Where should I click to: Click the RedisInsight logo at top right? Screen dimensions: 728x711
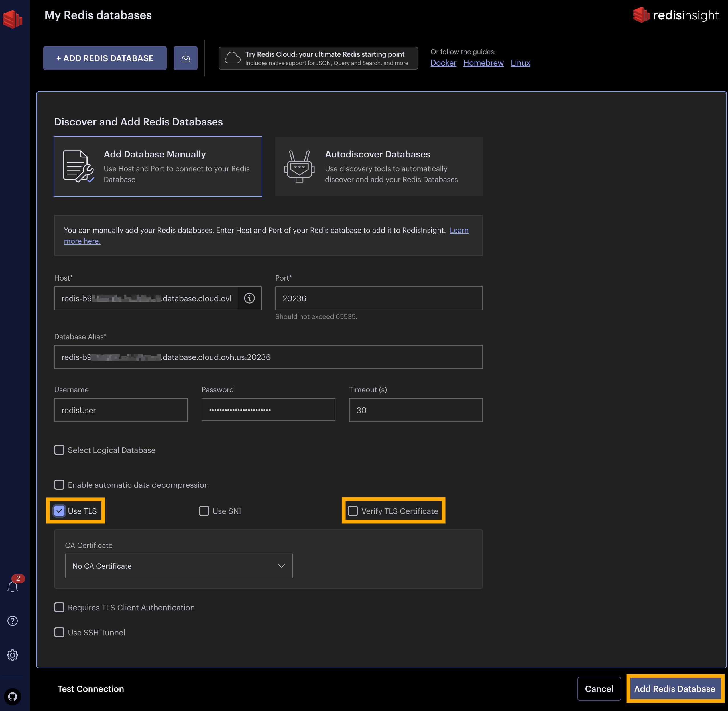(x=676, y=15)
